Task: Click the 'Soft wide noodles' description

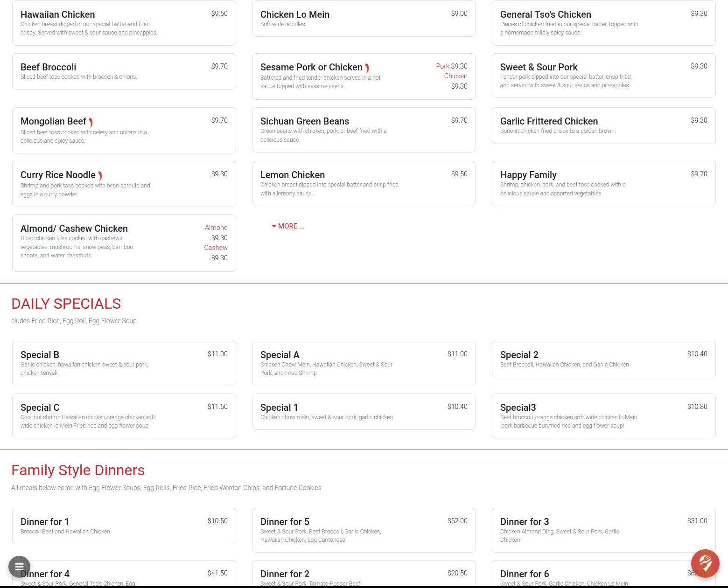Action: (282, 24)
